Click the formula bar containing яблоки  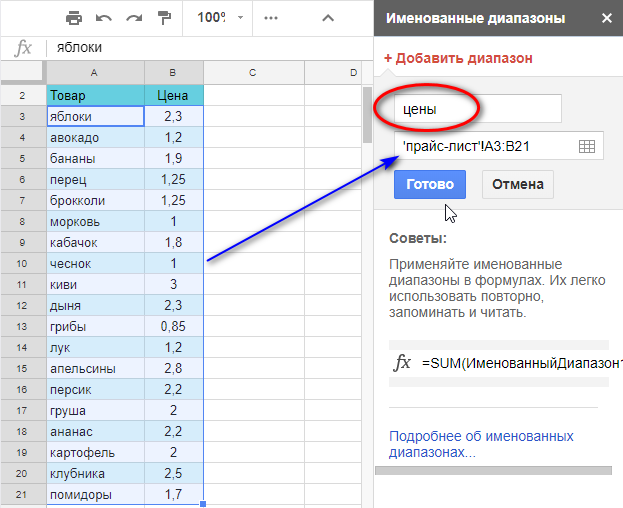(211, 48)
